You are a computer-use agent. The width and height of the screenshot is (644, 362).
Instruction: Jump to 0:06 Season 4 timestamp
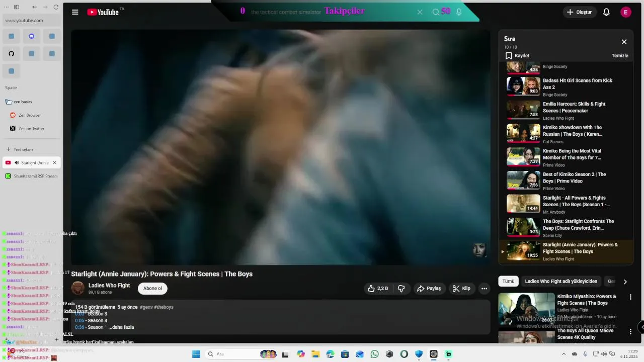pyautogui.click(x=79, y=321)
